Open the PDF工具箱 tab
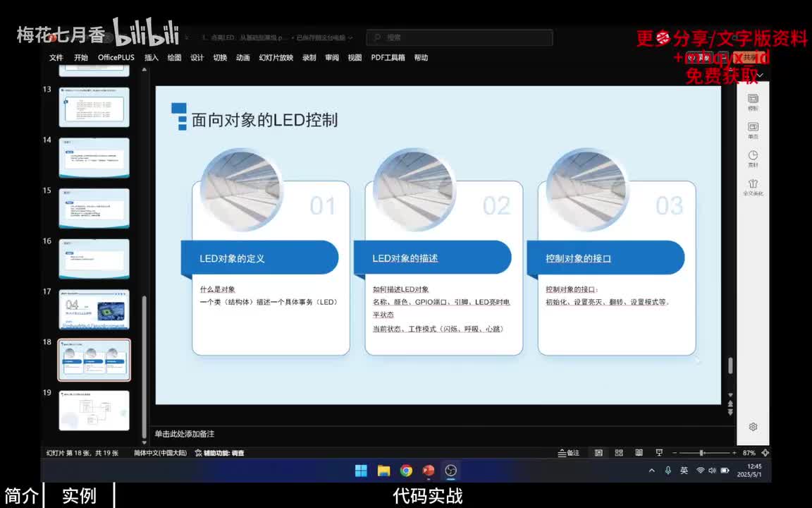 pyautogui.click(x=388, y=58)
